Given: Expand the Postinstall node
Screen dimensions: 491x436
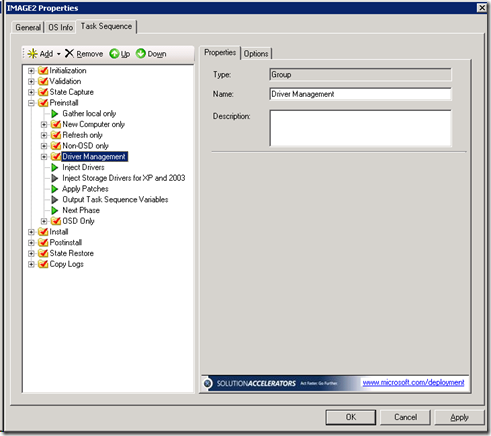Looking at the screenshot, I should point(31,243).
